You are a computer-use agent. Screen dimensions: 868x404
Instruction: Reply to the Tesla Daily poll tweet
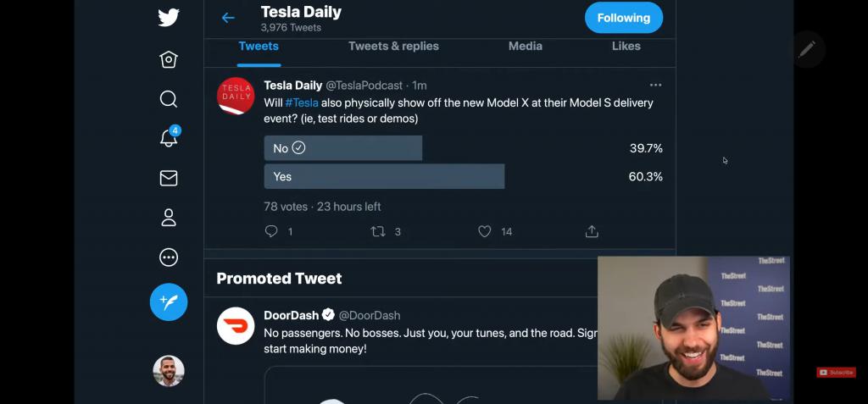click(271, 231)
